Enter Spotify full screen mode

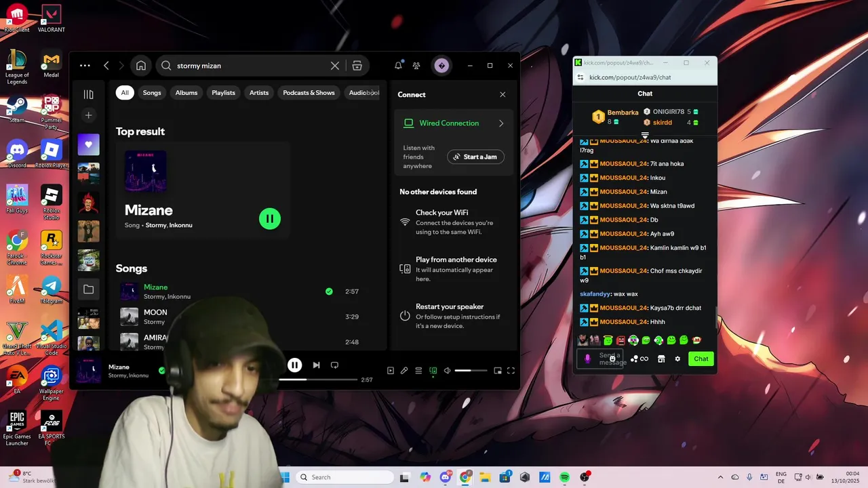pos(511,371)
